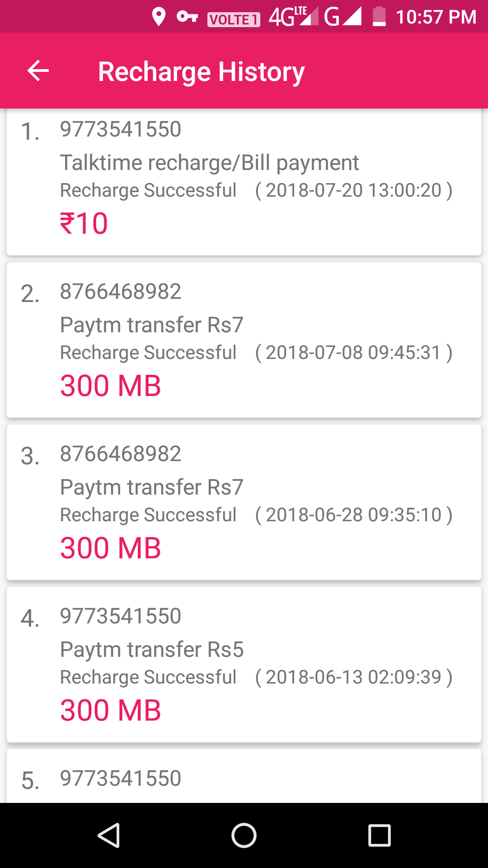Open the third entry dated 2018-06-28
The height and width of the screenshot is (868, 488).
click(x=244, y=502)
